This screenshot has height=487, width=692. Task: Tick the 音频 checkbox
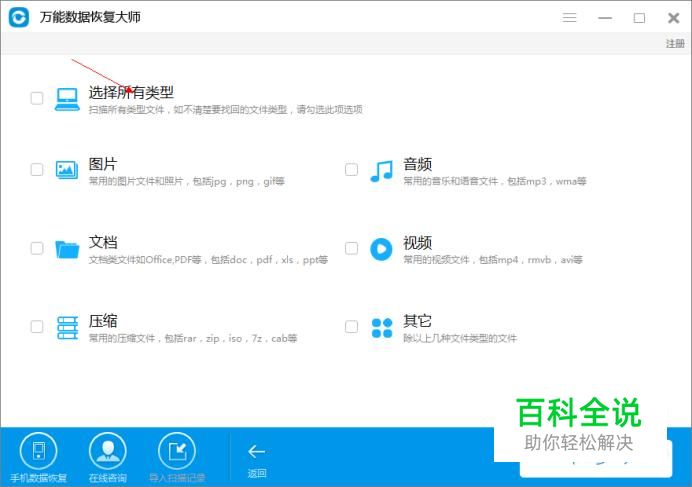point(351,170)
